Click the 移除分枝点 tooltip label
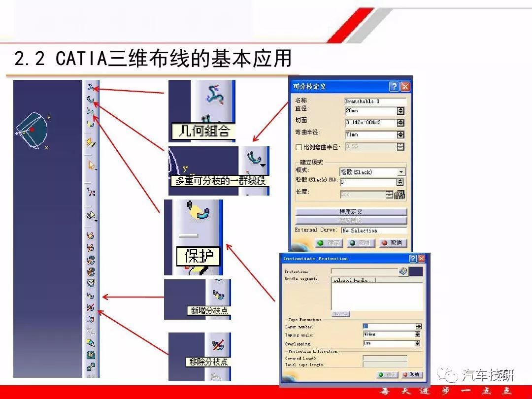532x399 pixels. point(208,362)
